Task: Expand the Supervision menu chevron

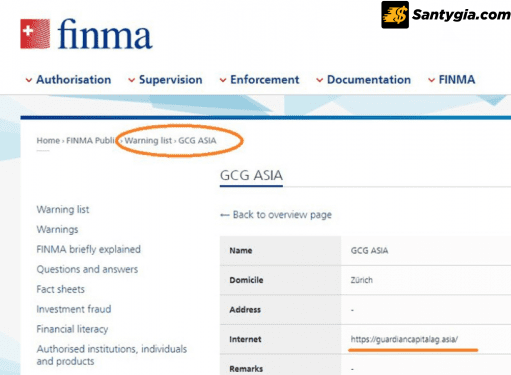Action: (x=132, y=80)
